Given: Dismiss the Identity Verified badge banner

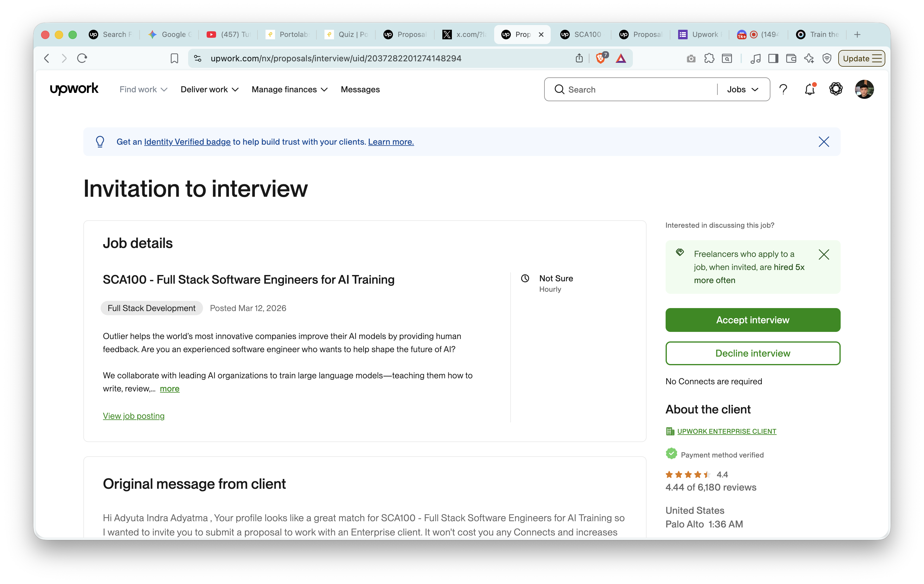Looking at the screenshot, I should [823, 142].
